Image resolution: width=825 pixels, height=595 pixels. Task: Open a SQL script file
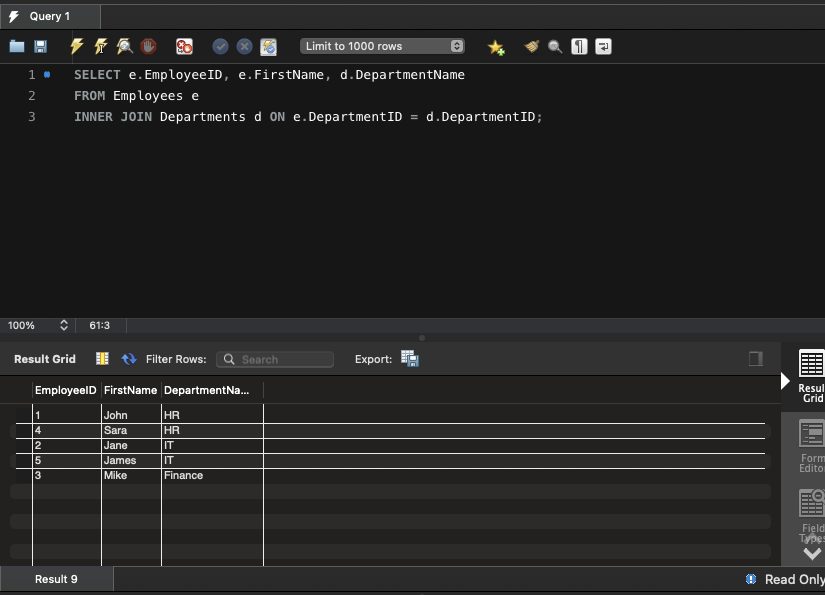[17, 46]
